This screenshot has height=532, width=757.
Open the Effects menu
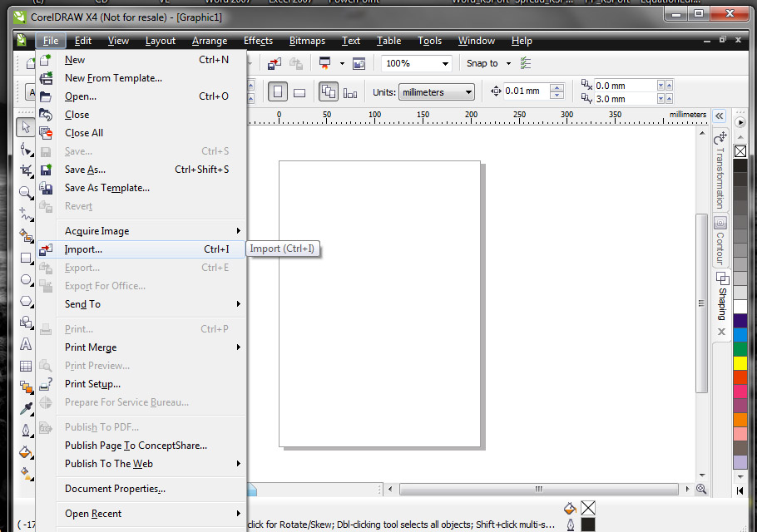click(258, 41)
